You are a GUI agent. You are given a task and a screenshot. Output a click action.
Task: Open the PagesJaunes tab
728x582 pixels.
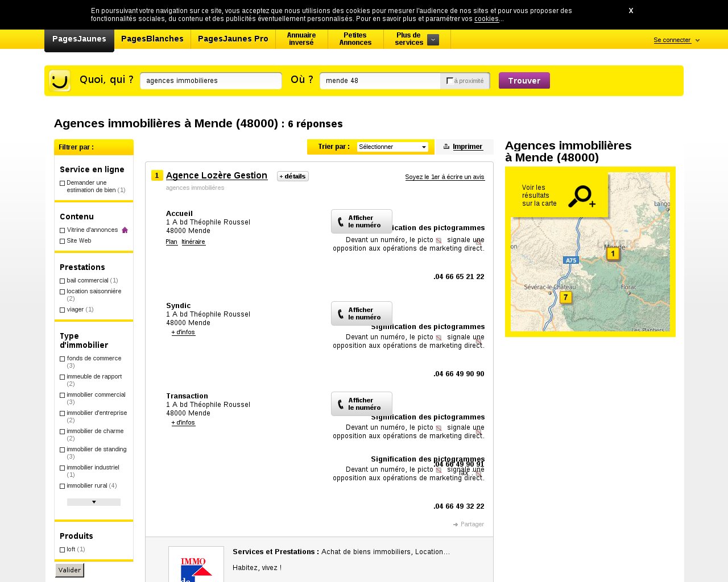pos(79,39)
